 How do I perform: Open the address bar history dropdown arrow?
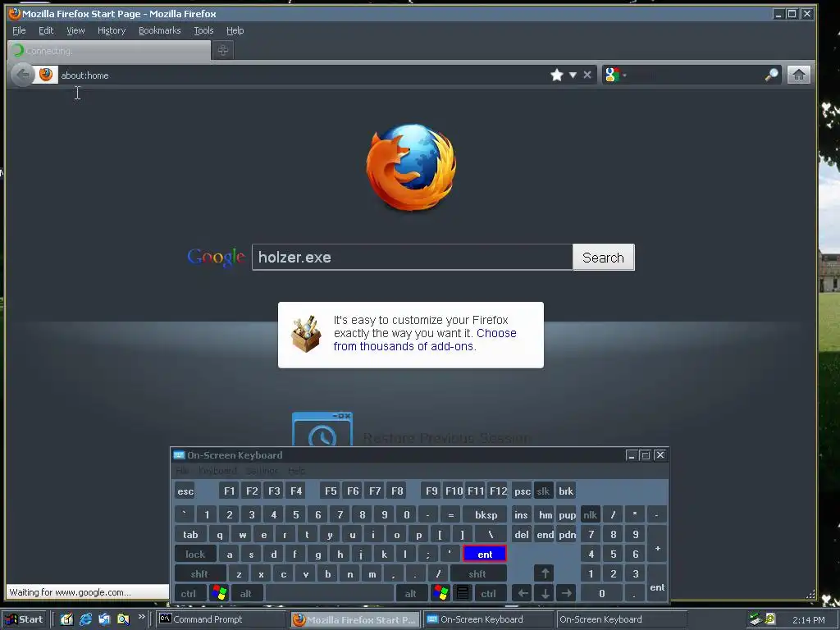pos(573,75)
